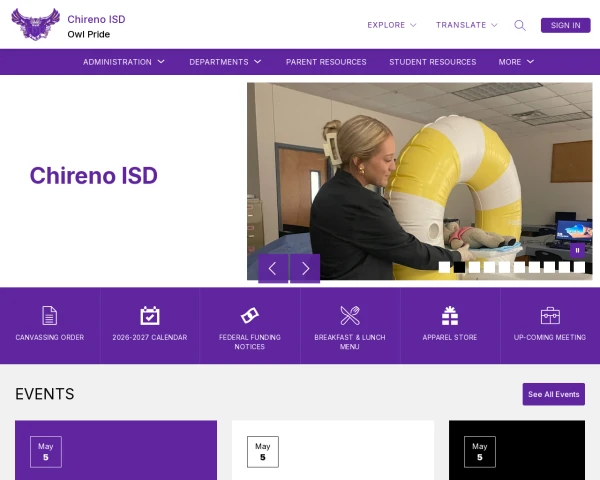
Task: Open the Federal Funding Notices icon
Action: (249, 315)
